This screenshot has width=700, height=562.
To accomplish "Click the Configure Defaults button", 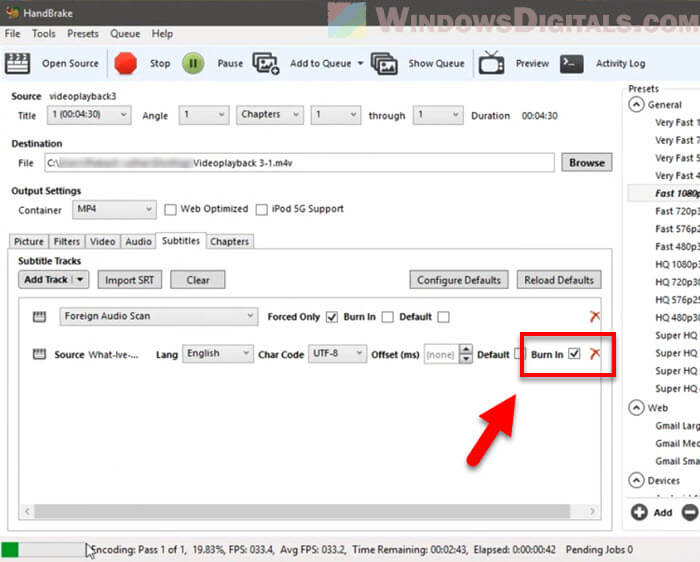I will 459,280.
